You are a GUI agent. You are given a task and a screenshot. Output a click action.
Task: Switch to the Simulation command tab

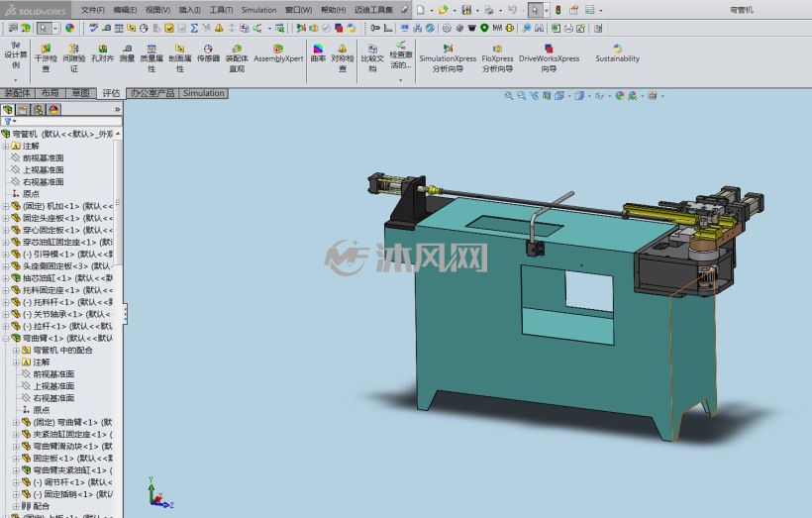tap(204, 93)
